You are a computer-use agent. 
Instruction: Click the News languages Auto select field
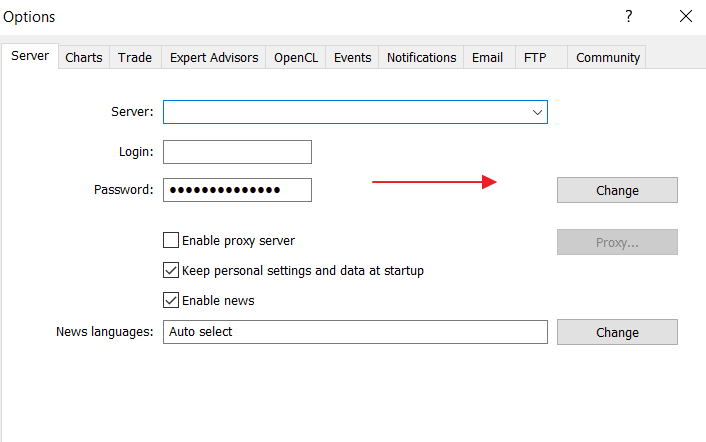click(x=355, y=332)
